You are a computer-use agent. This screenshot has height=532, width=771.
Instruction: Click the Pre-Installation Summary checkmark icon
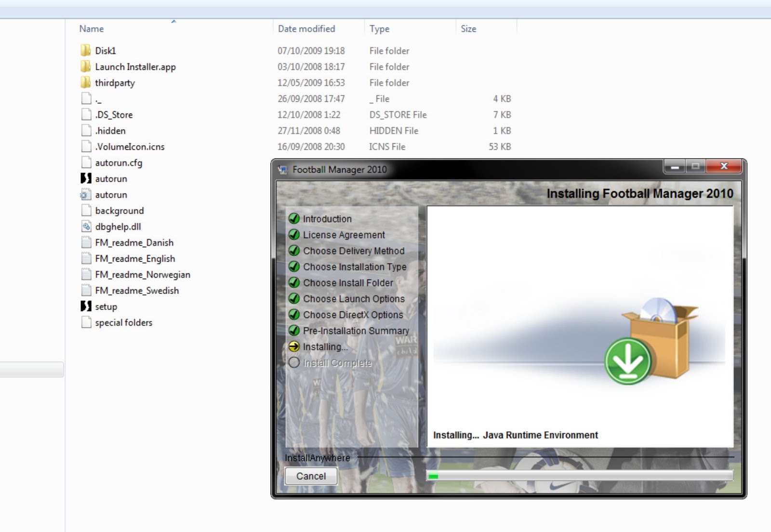294,331
